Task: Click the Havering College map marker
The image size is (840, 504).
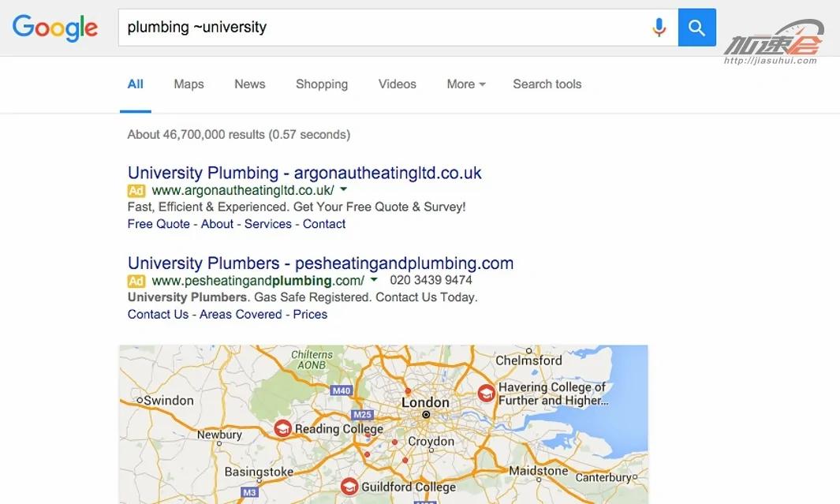Action: [x=486, y=394]
